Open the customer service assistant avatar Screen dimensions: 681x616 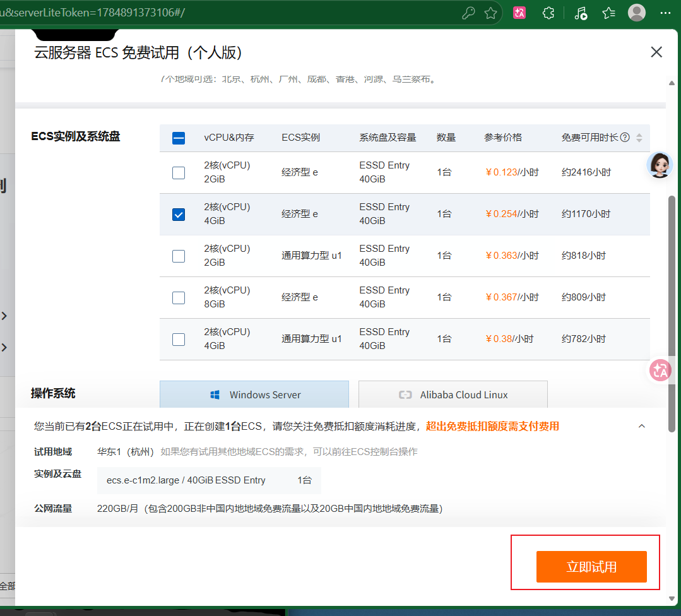[660, 165]
